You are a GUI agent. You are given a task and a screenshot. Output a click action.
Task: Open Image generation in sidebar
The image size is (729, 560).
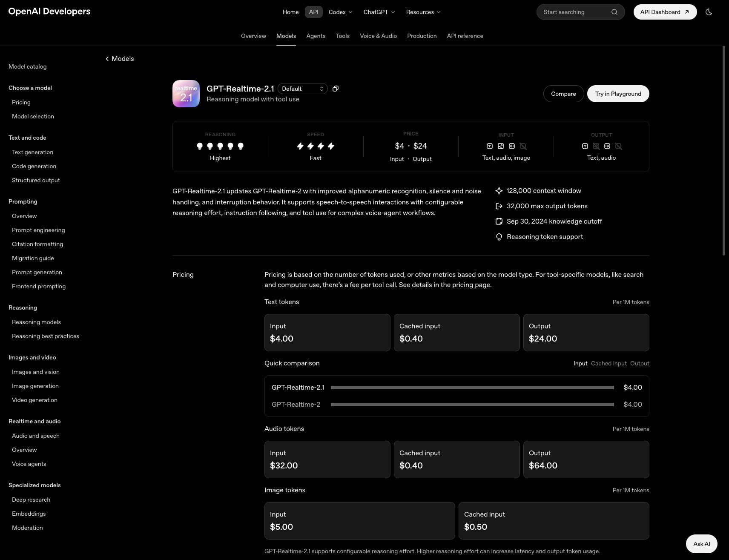[x=35, y=386]
